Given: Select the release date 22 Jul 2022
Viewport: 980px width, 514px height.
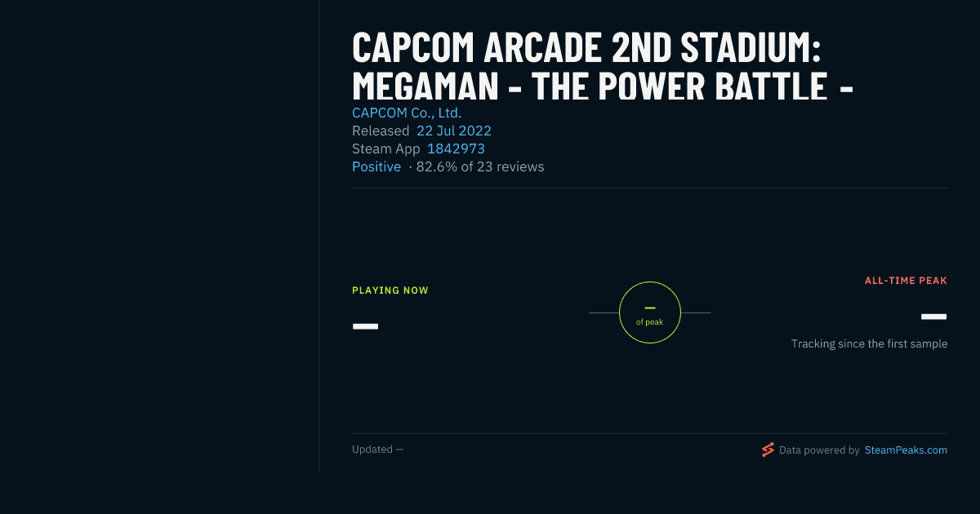Looking at the screenshot, I should click(454, 131).
